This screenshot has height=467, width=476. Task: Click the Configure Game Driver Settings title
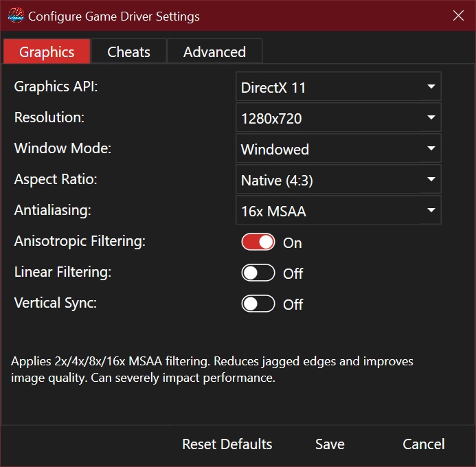pos(114,16)
